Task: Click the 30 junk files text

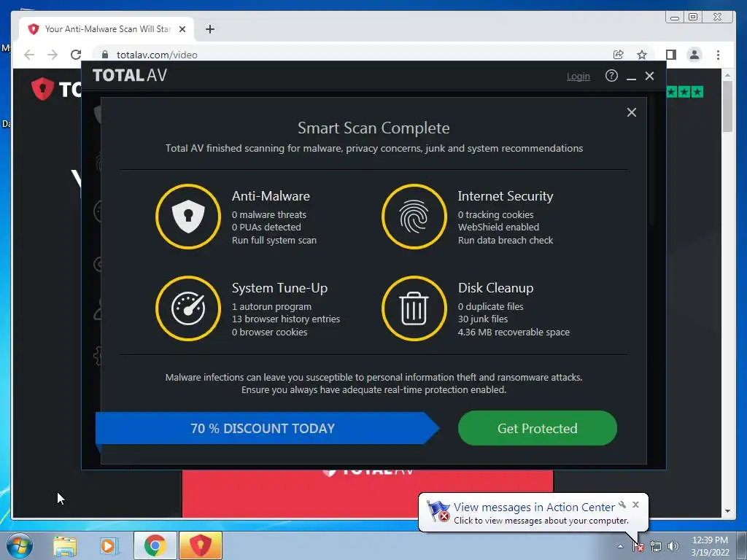Action: tap(483, 319)
